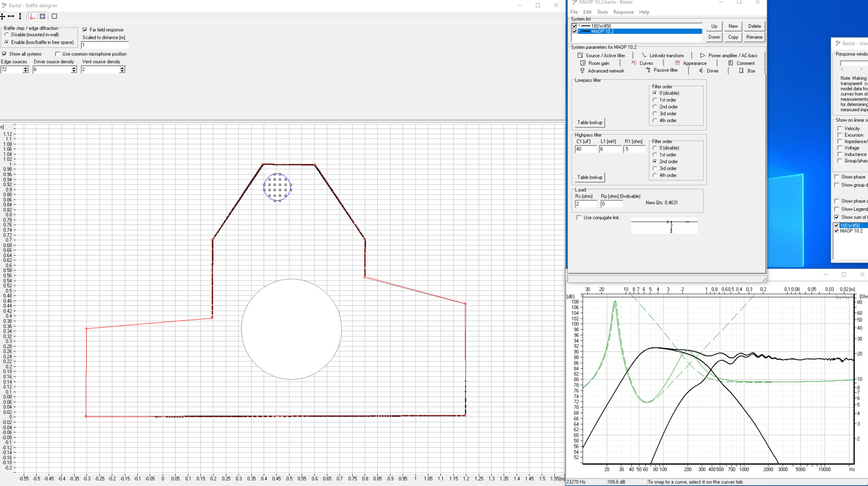This screenshot has width=868, height=486.
Task: Select Enable (box/baffle in free space) option
Action: (x=7, y=42)
